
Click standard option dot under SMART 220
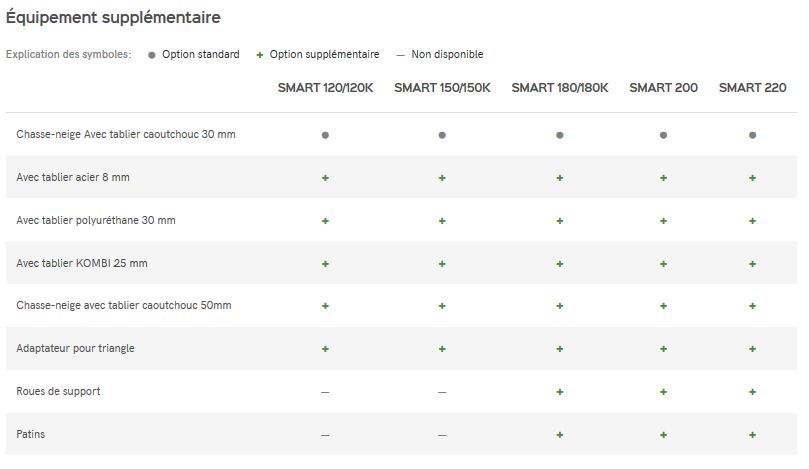click(752, 134)
